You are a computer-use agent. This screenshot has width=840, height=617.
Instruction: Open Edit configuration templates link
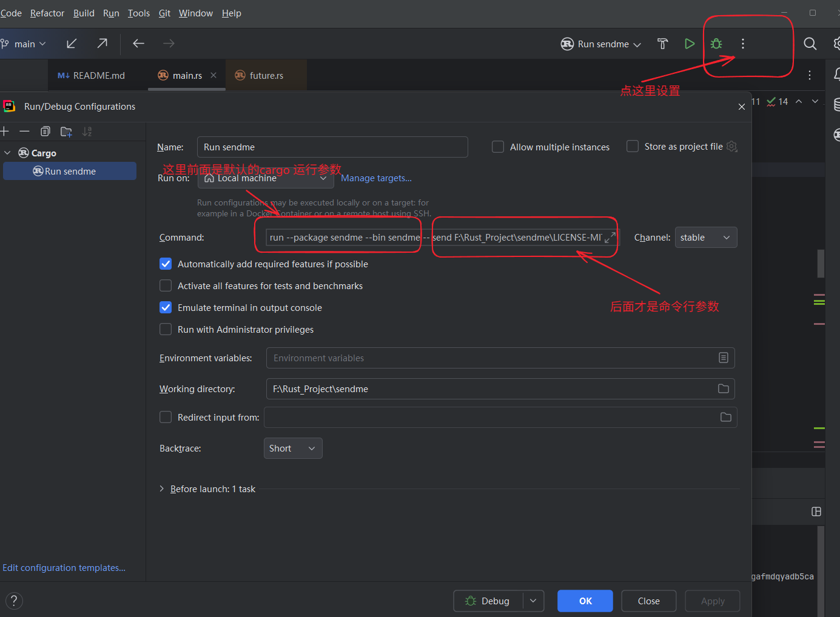coord(64,568)
